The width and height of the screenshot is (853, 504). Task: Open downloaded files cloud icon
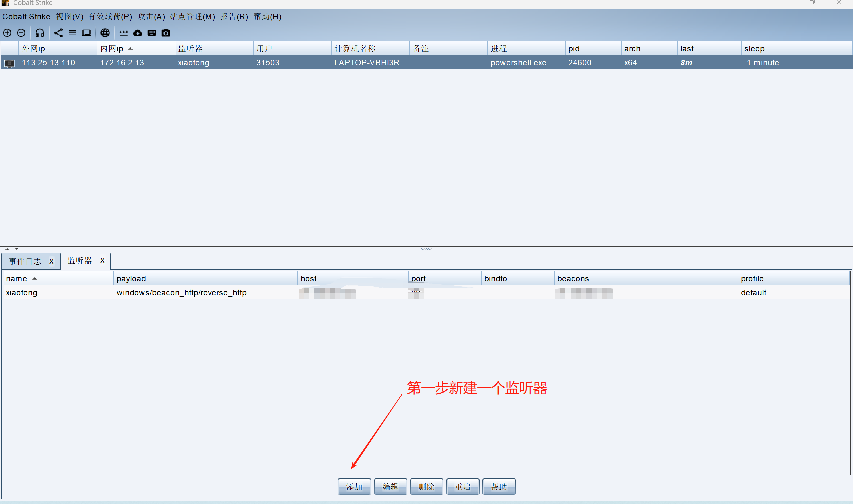138,33
